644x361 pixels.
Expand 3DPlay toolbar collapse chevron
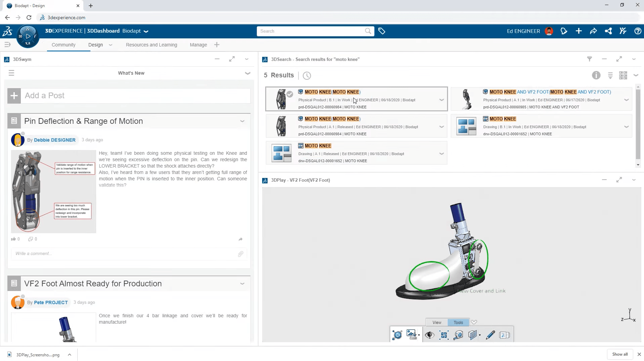[474, 322]
